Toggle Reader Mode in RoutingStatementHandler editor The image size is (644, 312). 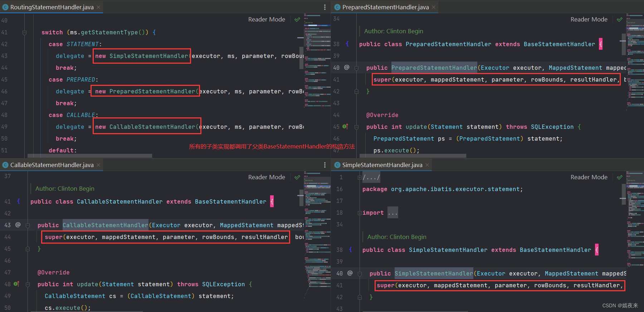(267, 19)
